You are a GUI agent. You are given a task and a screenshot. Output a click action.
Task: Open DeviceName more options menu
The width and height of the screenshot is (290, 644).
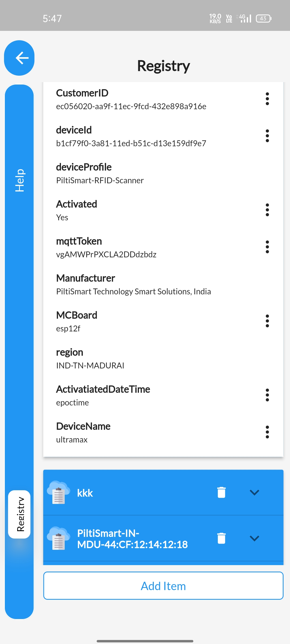(267, 432)
